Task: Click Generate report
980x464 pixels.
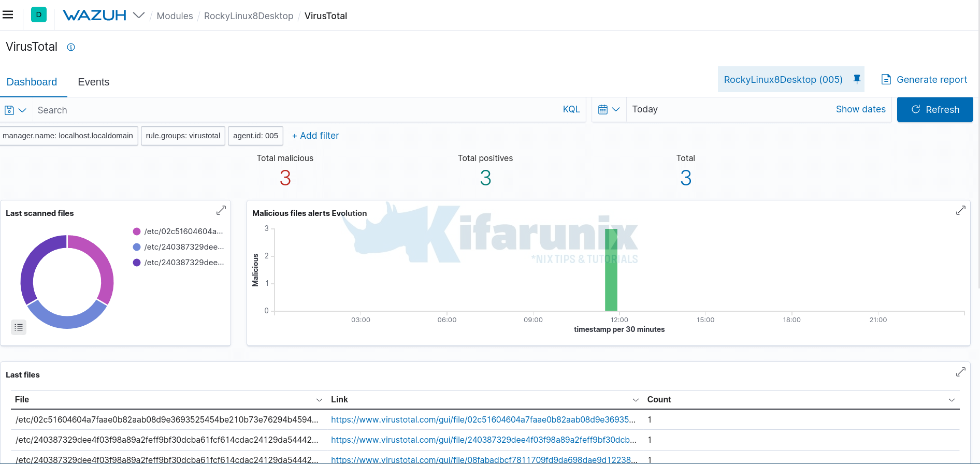Action: tap(924, 80)
